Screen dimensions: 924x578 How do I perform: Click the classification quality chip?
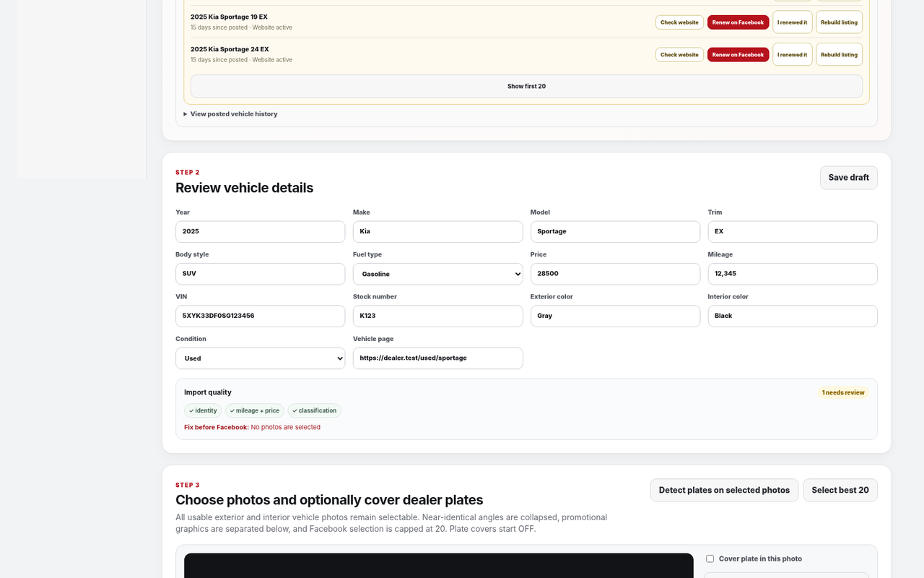(314, 410)
